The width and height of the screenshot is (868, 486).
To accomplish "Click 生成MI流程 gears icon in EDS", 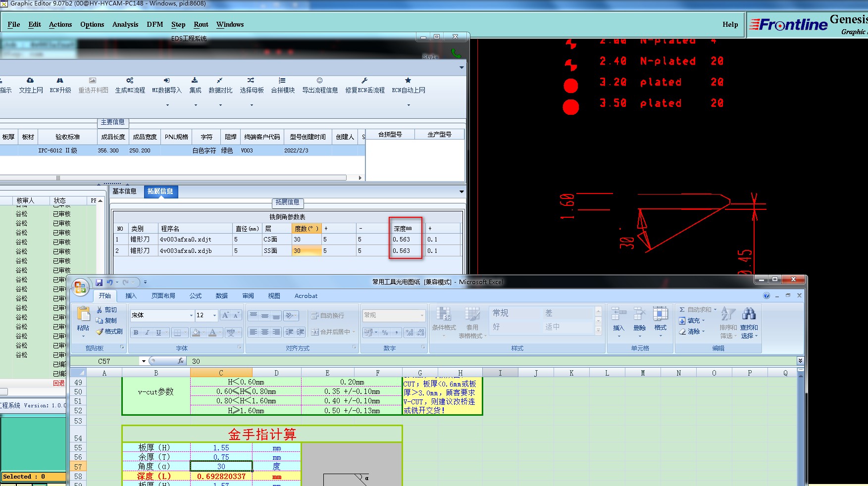I will coord(130,80).
